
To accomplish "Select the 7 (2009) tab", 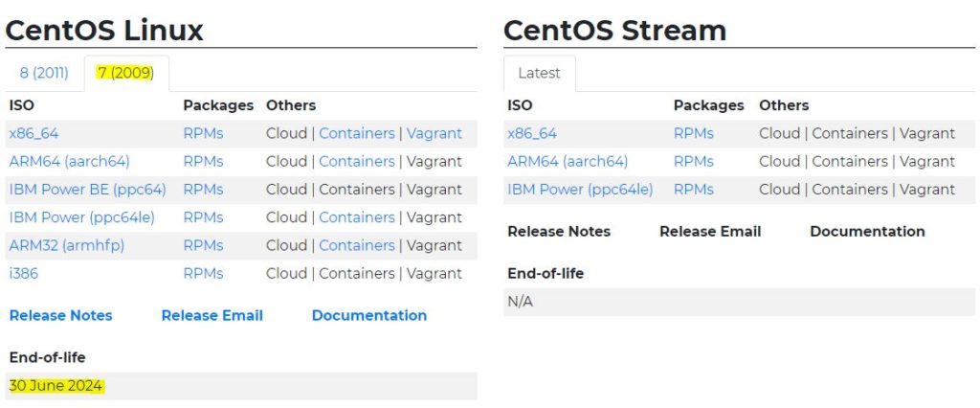I will tap(125, 74).
